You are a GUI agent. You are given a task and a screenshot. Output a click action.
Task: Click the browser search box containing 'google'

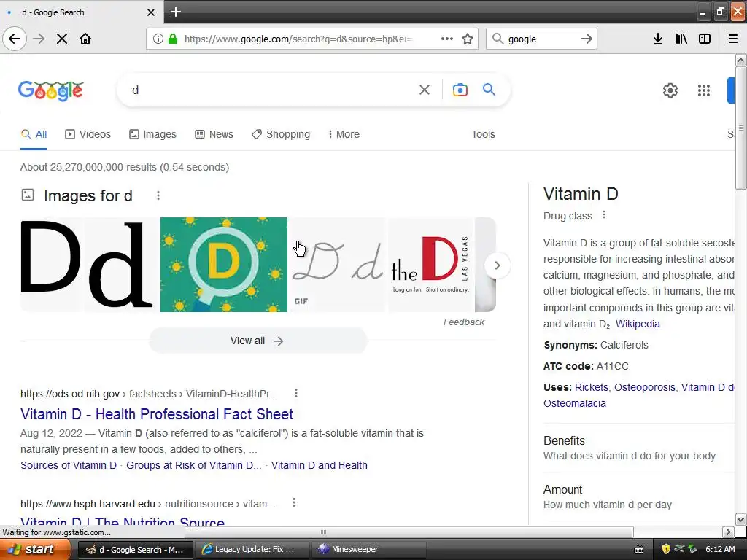(x=541, y=39)
